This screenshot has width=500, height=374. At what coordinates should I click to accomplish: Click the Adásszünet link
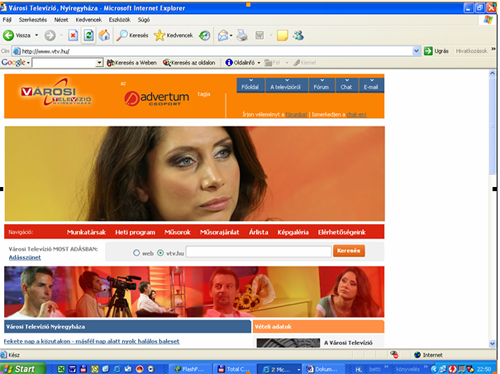click(x=25, y=257)
